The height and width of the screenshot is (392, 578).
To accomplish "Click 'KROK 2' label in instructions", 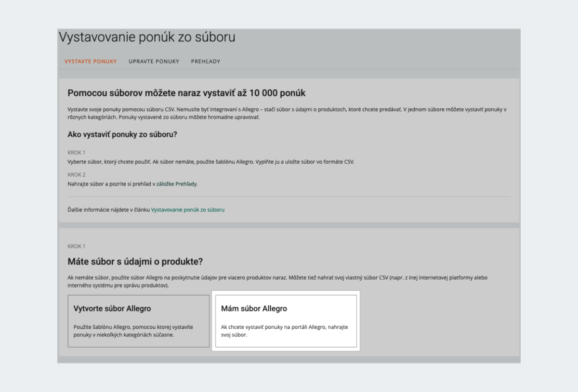I will [x=77, y=175].
